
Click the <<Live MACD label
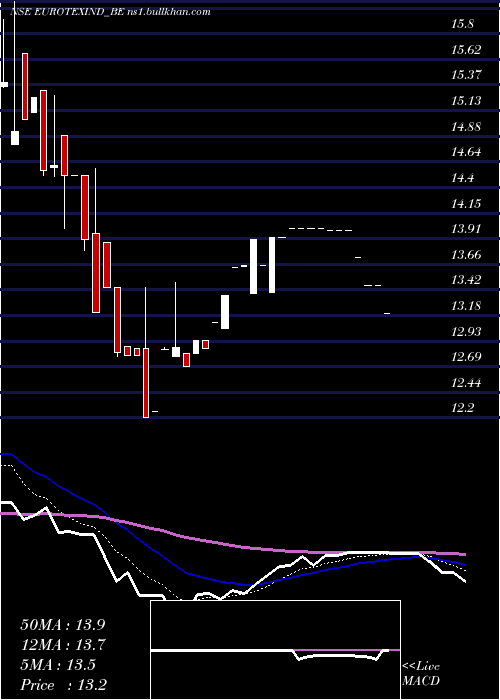pos(421,674)
